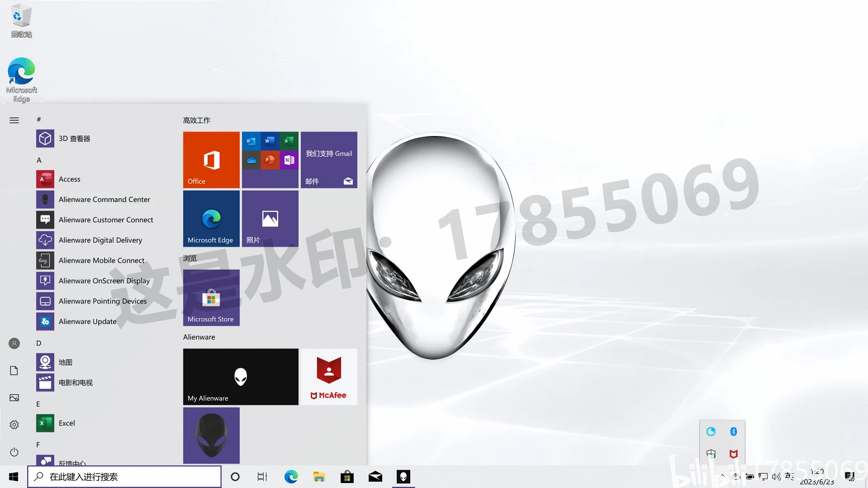Open the Pictures shortcut in Start sidebar

click(14, 397)
